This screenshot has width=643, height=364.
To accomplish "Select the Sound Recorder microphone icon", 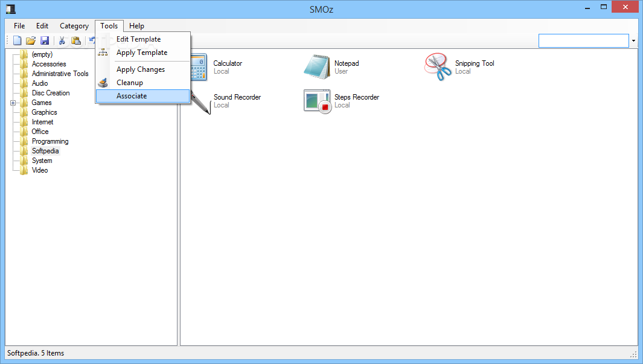I will pos(200,103).
